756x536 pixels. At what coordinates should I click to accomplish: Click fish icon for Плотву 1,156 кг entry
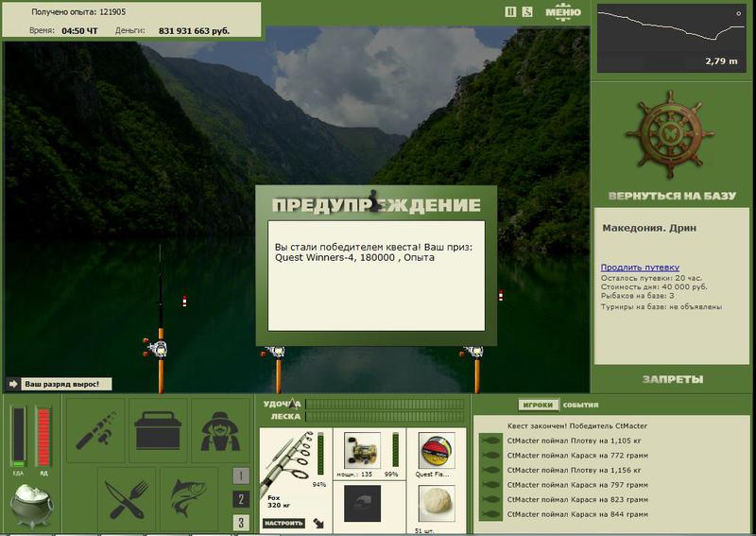pyautogui.click(x=490, y=470)
